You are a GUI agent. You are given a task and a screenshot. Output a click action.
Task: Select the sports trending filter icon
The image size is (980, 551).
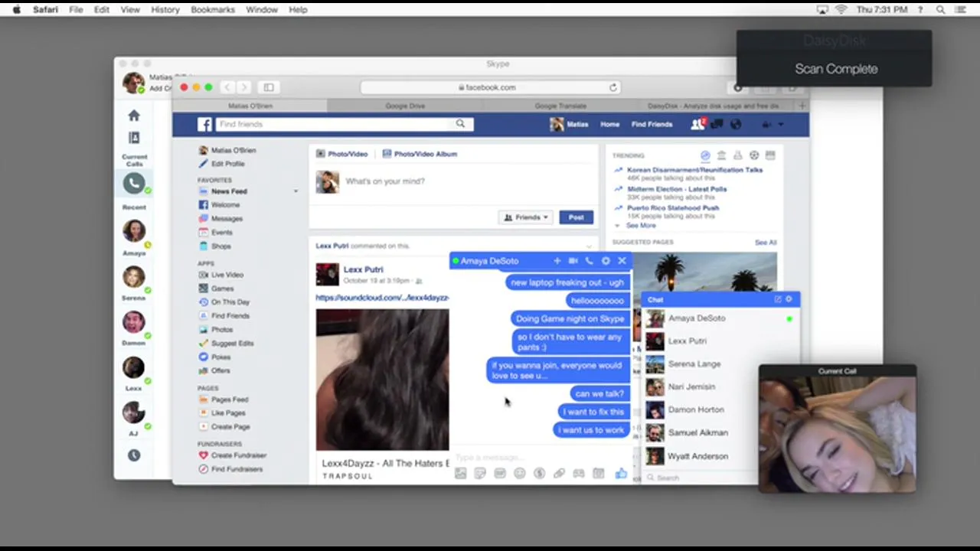click(754, 155)
